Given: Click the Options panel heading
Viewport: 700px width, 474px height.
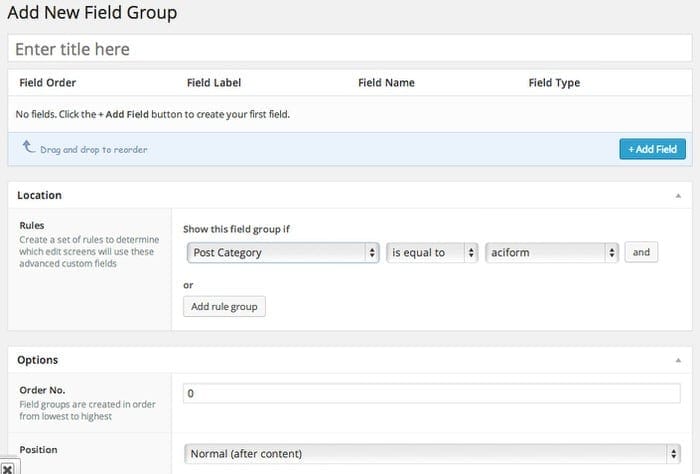Looking at the screenshot, I should coord(38,360).
